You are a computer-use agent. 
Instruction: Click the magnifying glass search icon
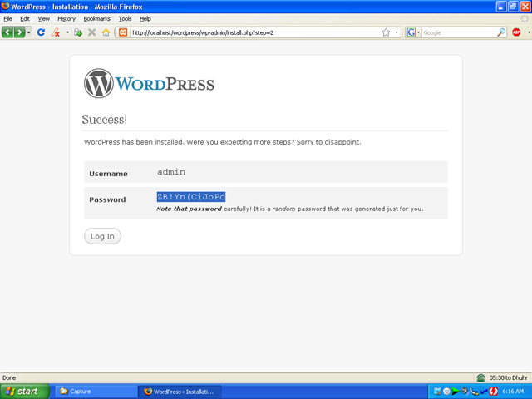click(x=501, y=32)
